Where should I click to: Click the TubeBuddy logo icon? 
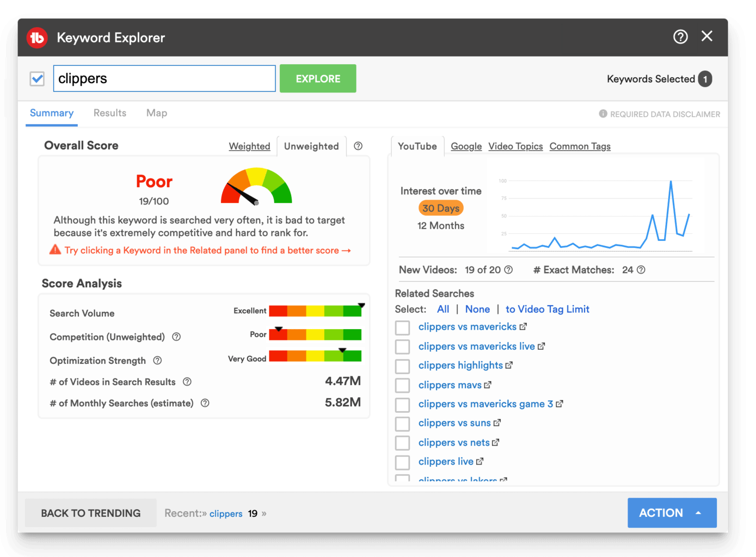(x=37, y=38)
